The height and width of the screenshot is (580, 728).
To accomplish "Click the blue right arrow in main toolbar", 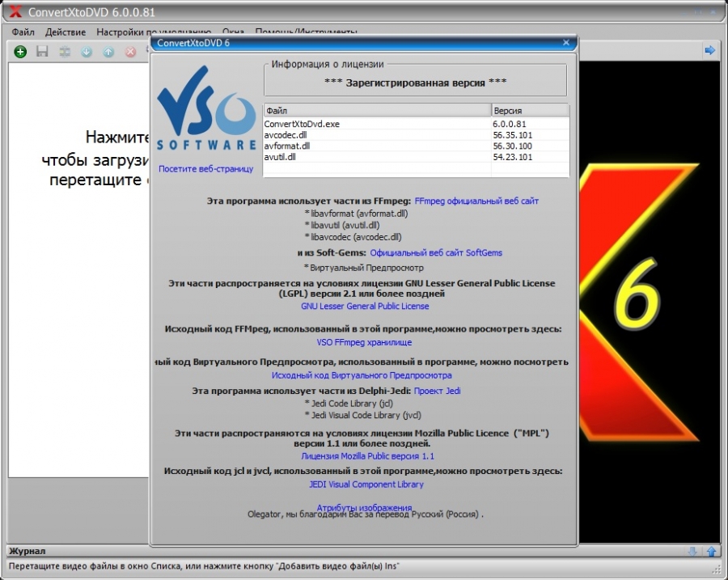I will tap(710, 50).
